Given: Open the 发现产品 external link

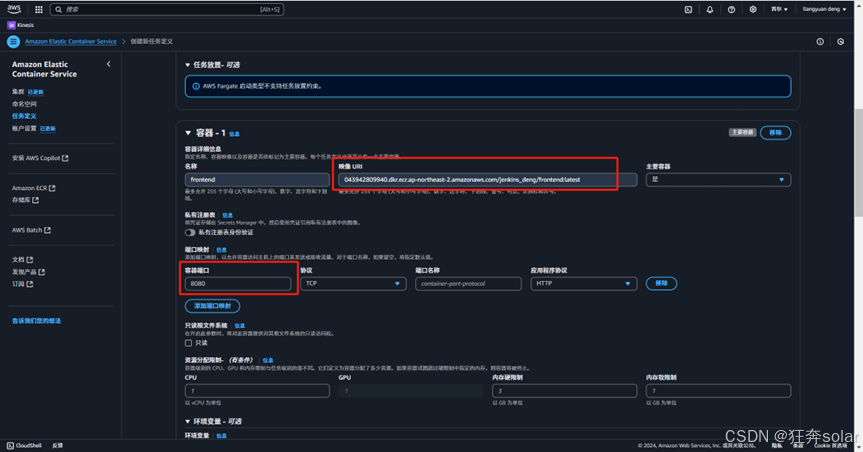Looking at the screenshot, I should [x=29, y=272].
